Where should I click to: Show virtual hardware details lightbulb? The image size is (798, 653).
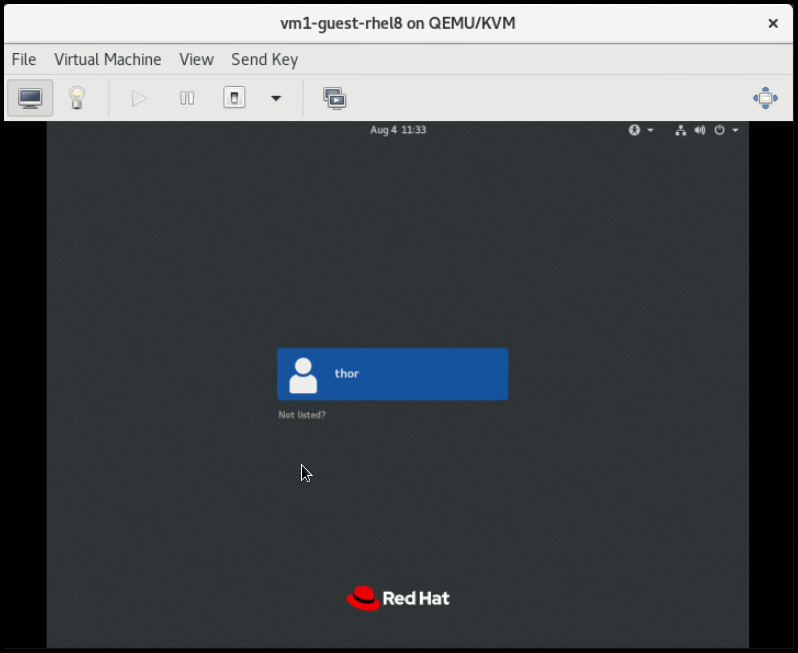tap(76, 98)
